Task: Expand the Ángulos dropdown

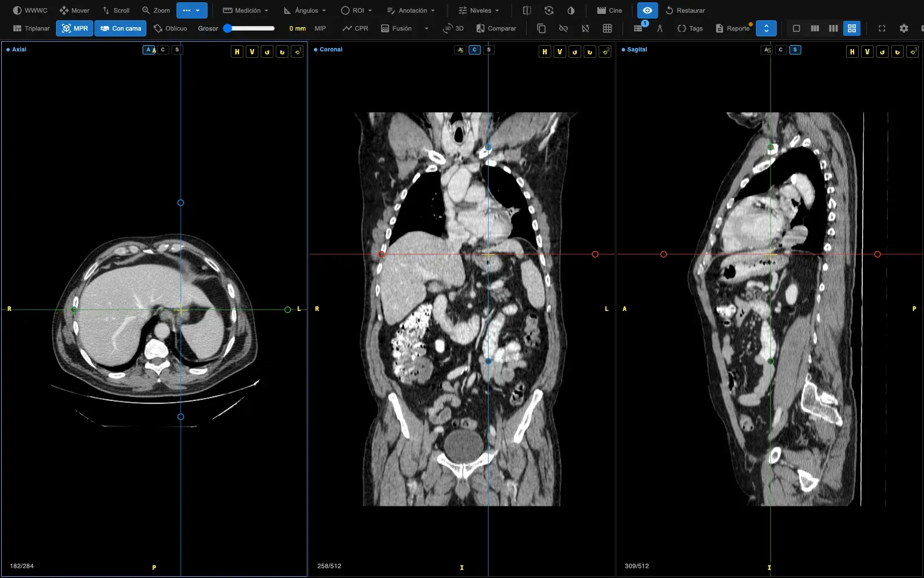Action: pos(305,10)
